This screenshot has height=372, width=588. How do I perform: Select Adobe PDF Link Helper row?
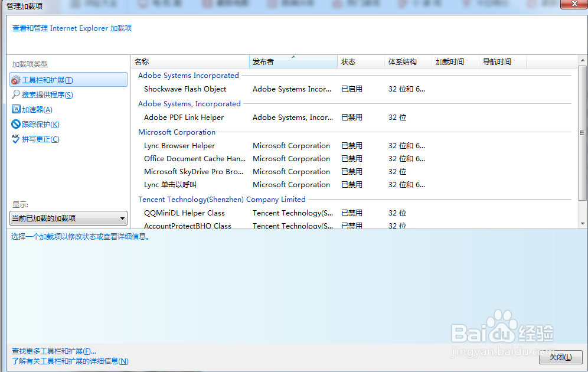[x=354, y=118]
